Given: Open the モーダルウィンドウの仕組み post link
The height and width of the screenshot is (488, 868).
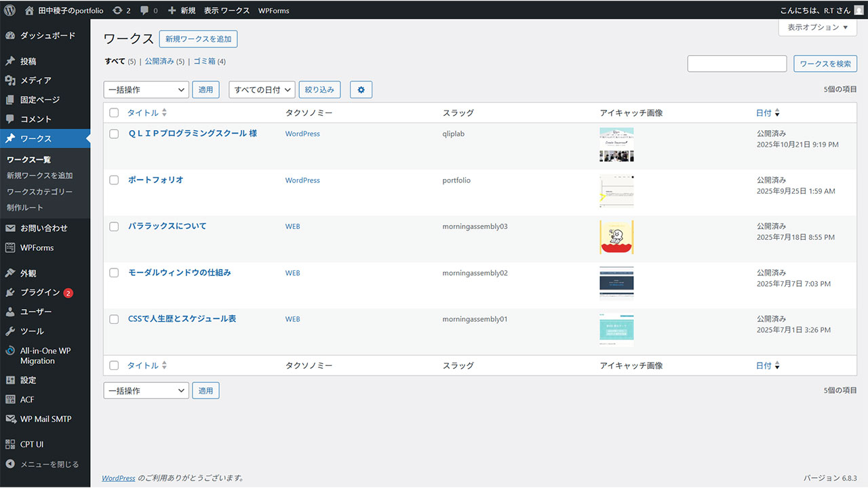Looking at the screenshot, I should coord(180,272).
